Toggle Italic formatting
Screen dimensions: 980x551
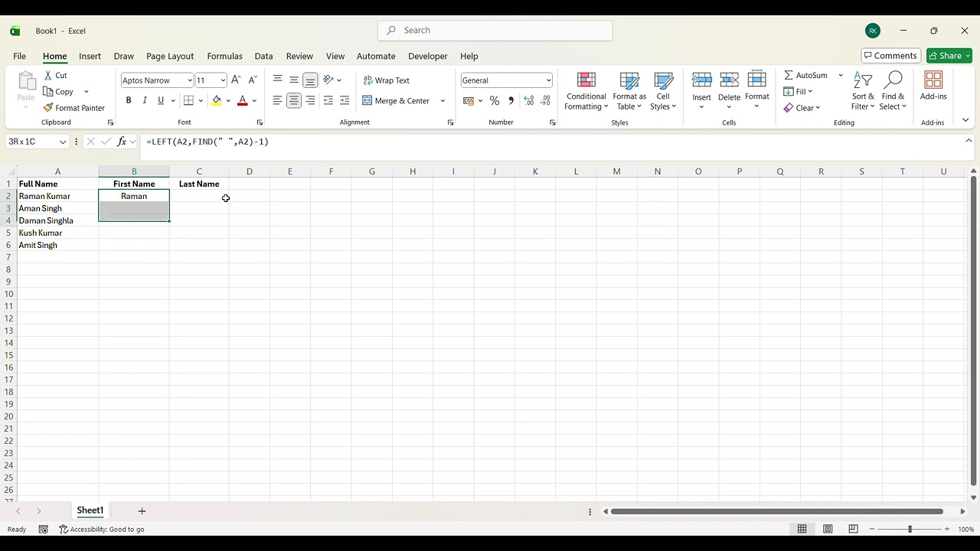point(145,100)
